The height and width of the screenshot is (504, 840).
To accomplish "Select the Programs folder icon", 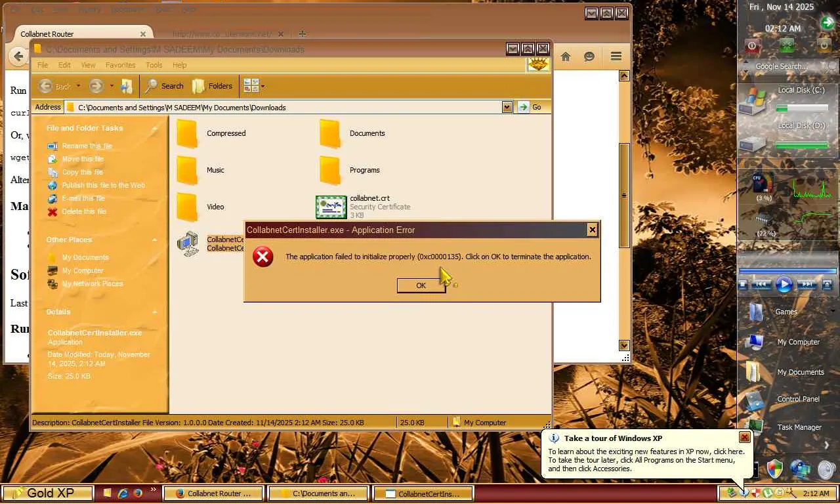I will (x=331, y=170).
